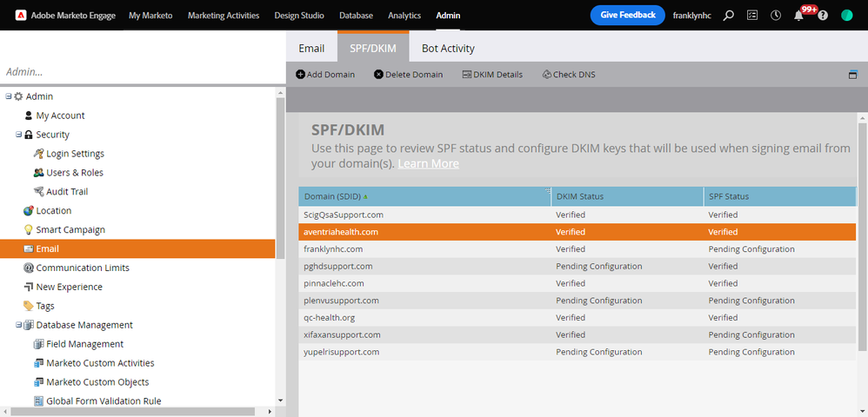Click the panel maximize icon right of toolbar

coord(853,75)
